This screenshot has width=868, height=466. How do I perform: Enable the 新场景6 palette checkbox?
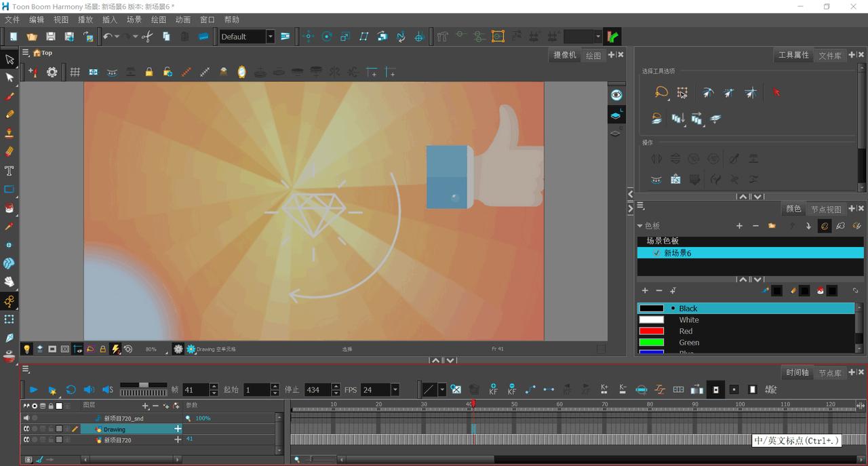pos(656,253)
